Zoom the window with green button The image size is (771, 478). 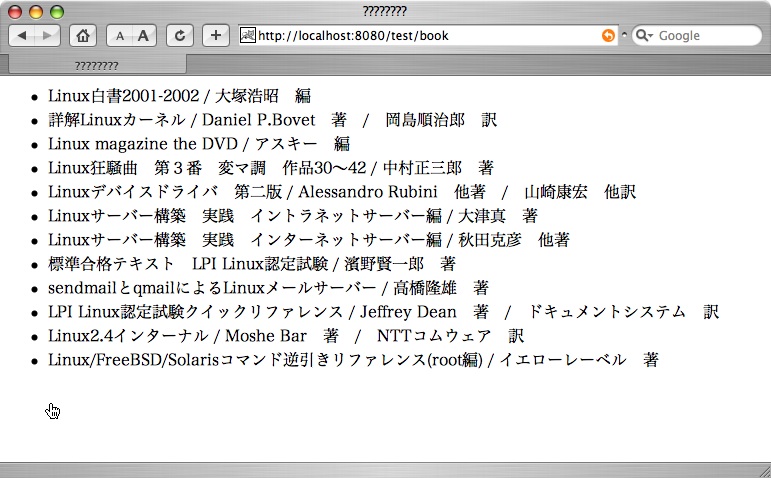coord(57,12)
